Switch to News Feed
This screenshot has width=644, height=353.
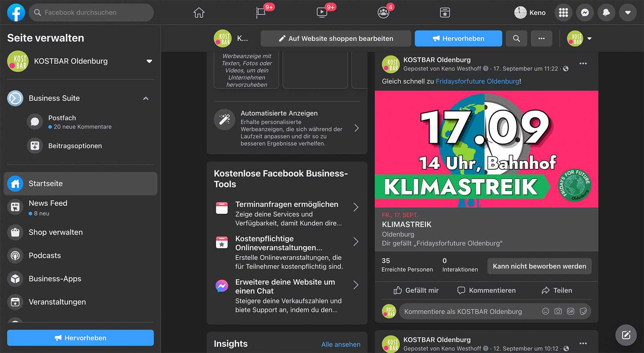pyautogui.click(x=48, y=203)
